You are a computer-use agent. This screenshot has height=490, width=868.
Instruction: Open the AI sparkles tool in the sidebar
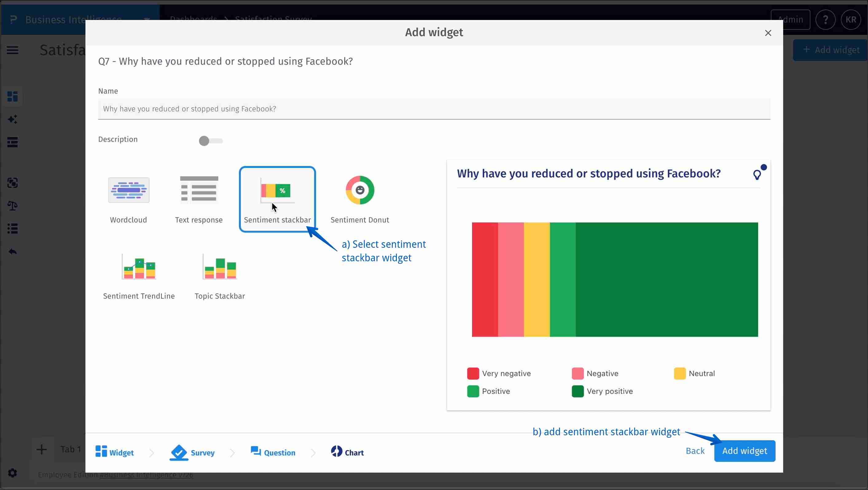click(x=13, y=119)
